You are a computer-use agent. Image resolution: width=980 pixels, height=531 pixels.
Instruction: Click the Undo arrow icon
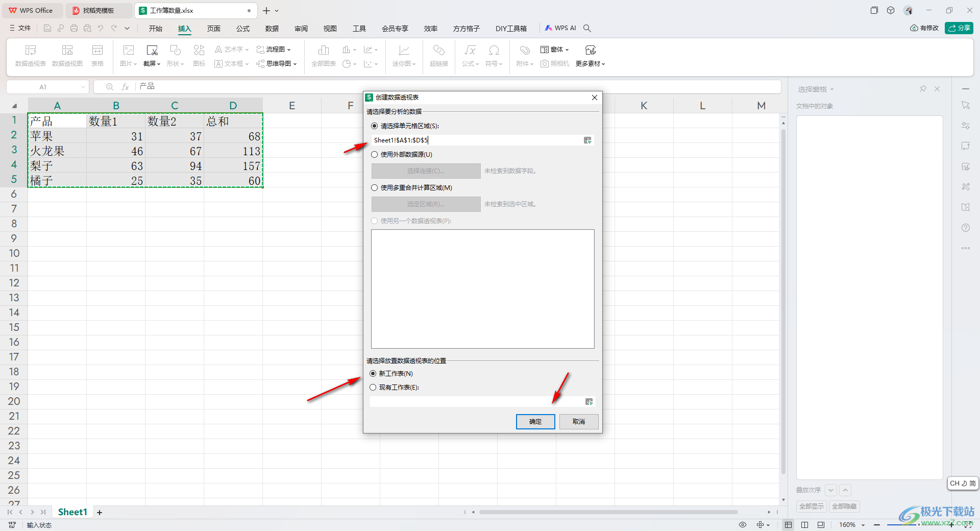coord(101,28)
